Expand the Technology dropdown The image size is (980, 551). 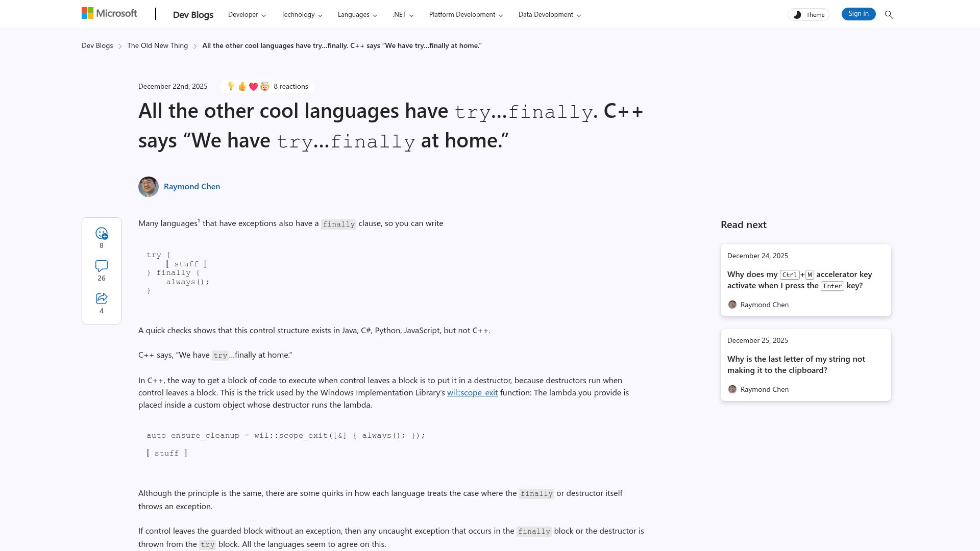click(x=302, y=15)
